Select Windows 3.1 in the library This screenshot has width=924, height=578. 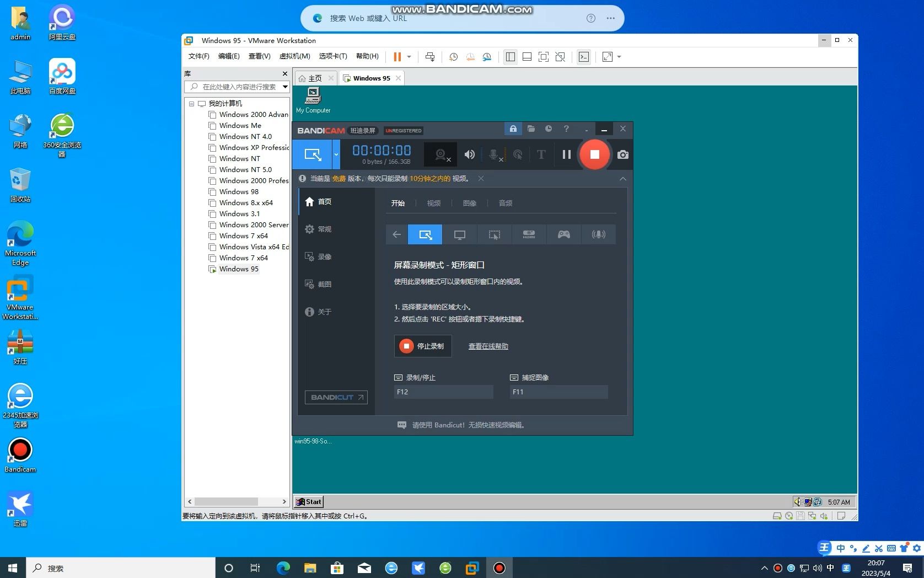[x=239, y=214]
